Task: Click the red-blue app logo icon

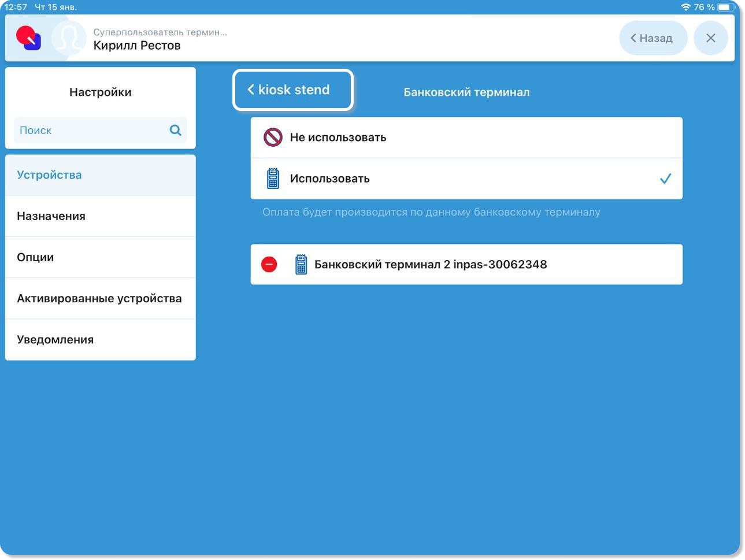Action: [x=28, y=38]
